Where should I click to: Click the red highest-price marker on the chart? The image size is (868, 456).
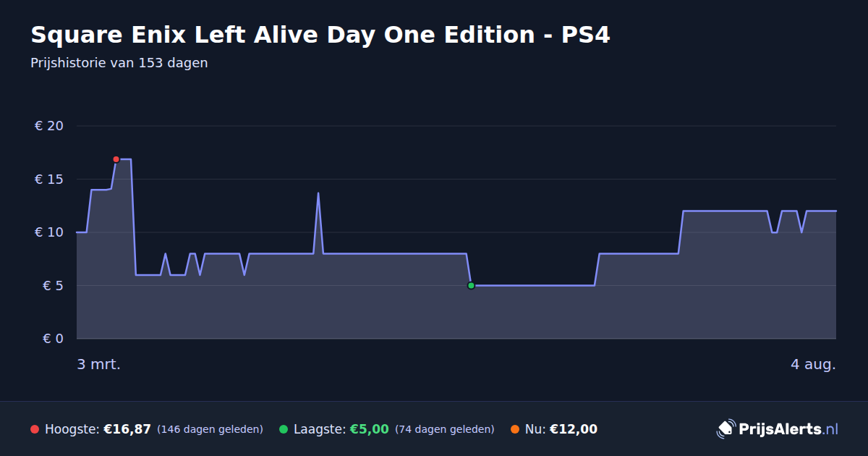click(x=116, y=159)
